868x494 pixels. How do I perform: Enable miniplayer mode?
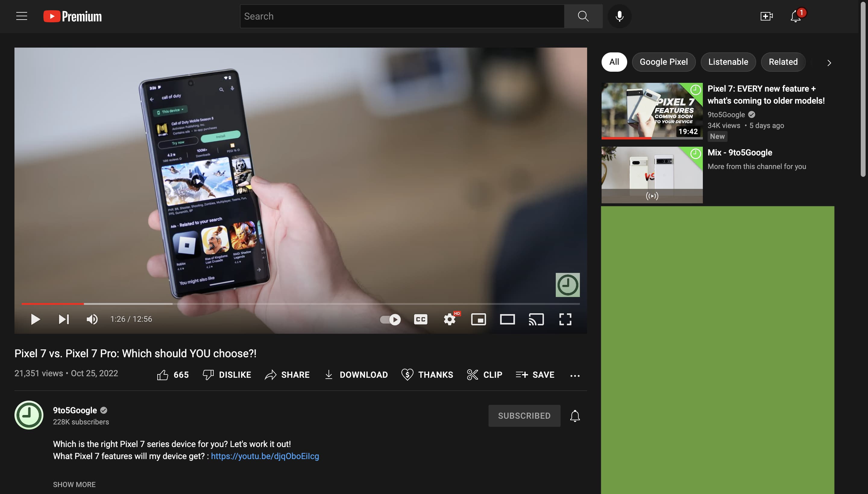(x=478, y=319)
